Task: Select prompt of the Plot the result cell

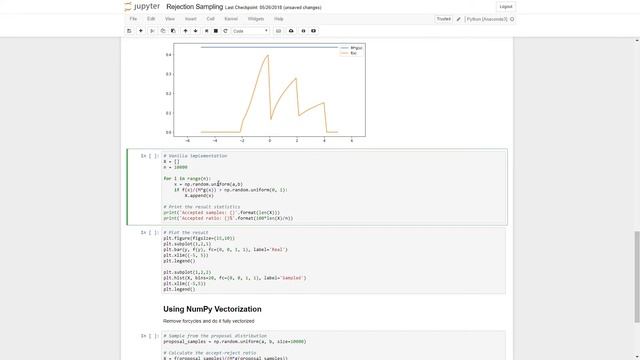Action: 149,233
